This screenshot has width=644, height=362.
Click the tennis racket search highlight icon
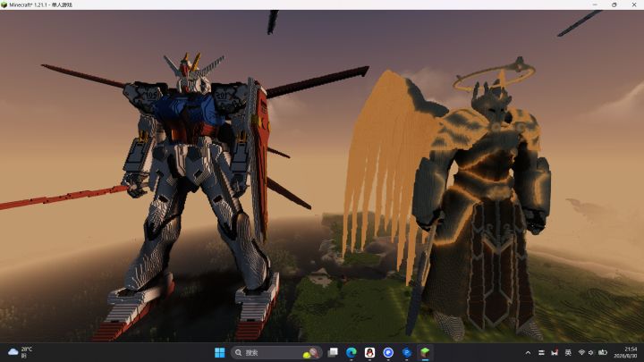(311, 353)
